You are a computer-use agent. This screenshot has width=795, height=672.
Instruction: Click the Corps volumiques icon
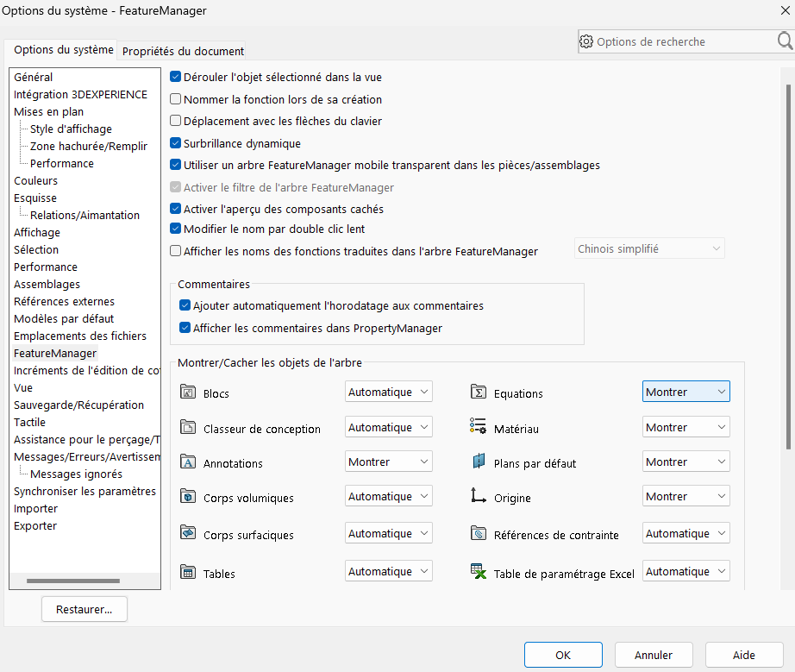point(189,497)
